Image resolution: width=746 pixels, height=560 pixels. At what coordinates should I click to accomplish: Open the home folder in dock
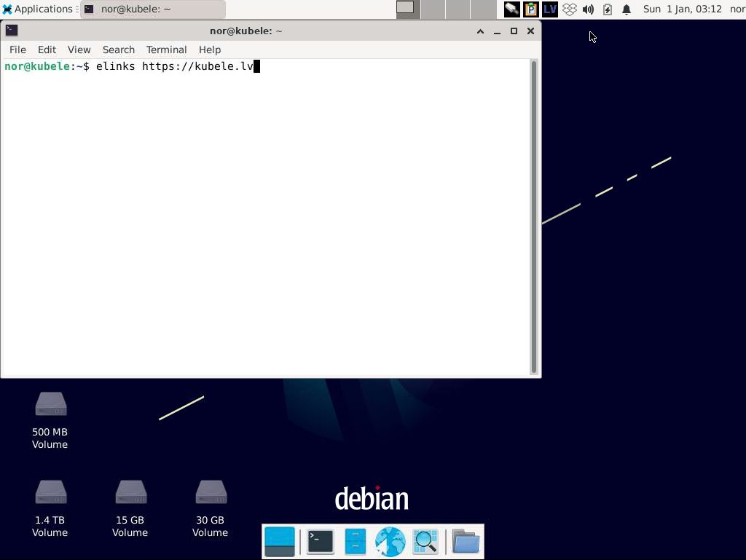466,542
